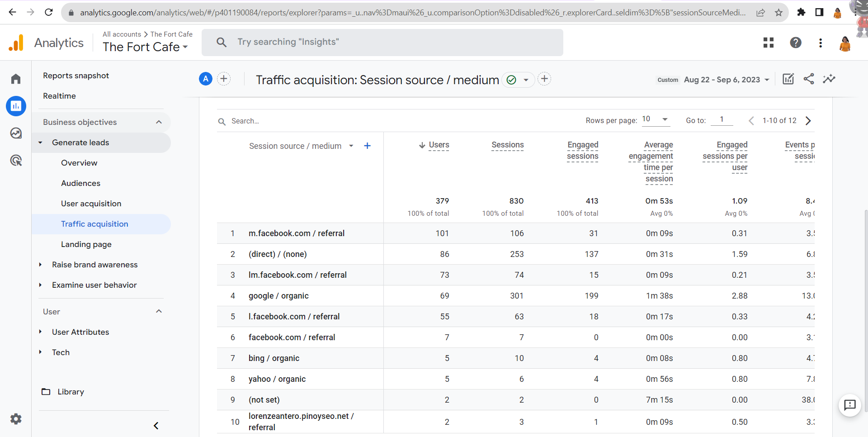Click the Customize report pencil icon
The height and width of the screenshot is (437, 868).
pyautogui.click(x=788, y=79)
